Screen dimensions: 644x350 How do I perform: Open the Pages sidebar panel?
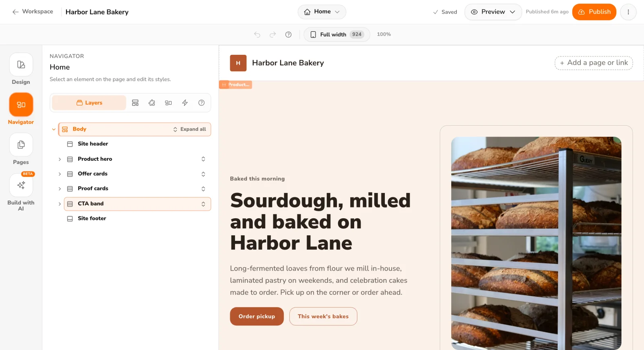pyautogui.click(x=21, y=149)
